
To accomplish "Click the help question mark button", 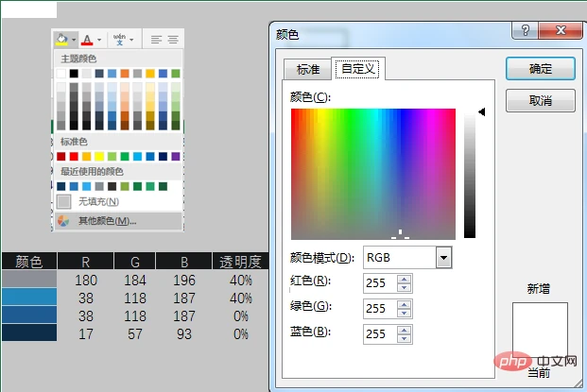I will 526,30.
